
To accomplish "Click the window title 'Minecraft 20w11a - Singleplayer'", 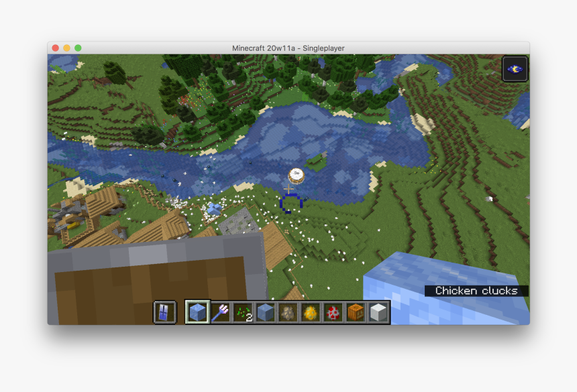I will 288,48.
